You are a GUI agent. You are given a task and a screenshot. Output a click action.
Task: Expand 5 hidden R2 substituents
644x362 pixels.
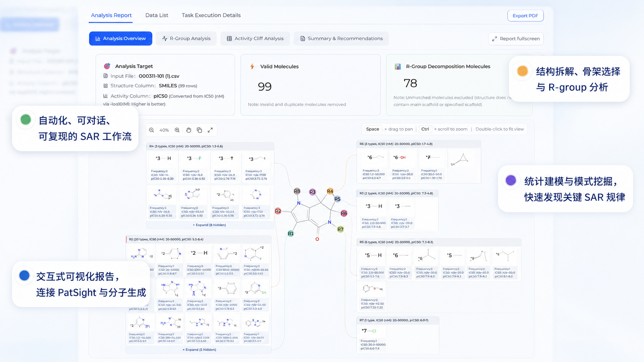(199, 350)
